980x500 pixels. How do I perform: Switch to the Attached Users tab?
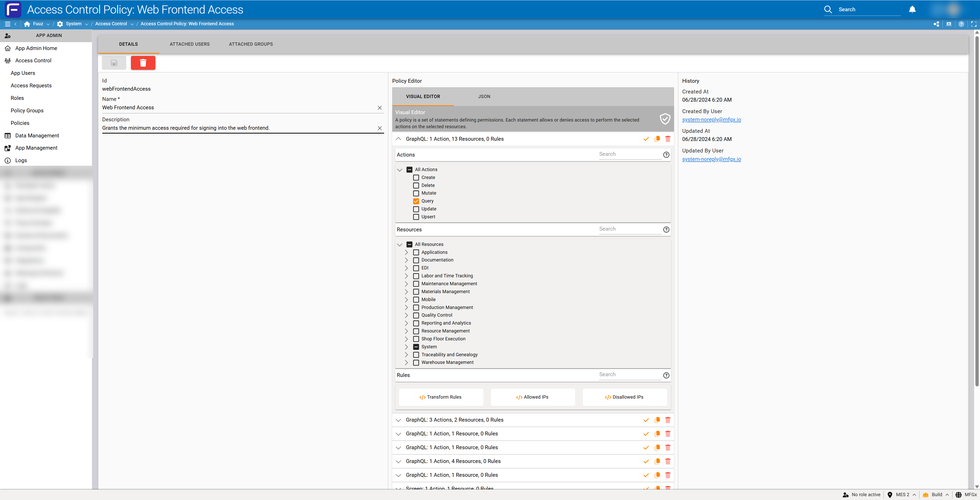click(189, 44)
